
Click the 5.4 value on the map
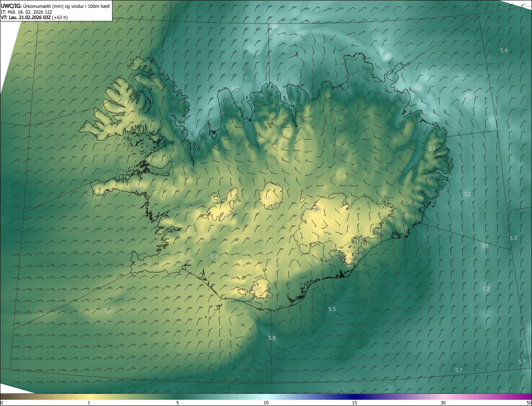pos(504,50)
